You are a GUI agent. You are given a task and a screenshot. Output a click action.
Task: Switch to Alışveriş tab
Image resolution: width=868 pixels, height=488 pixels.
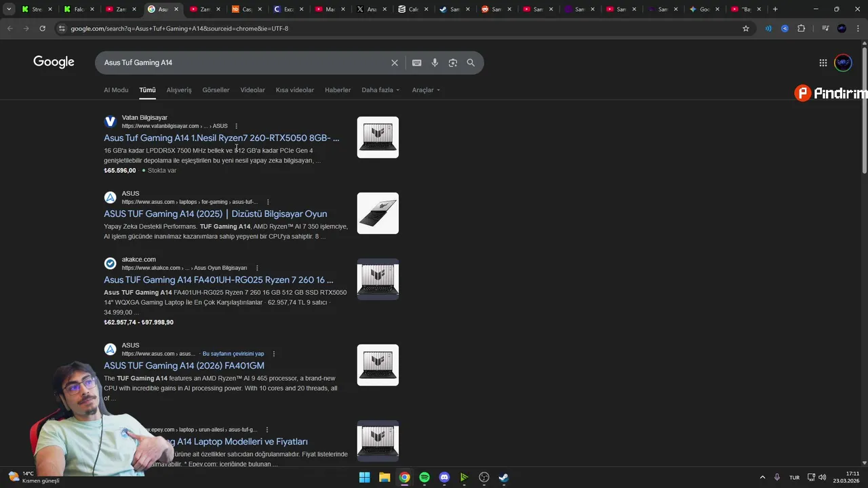click(x=179, y=90)
